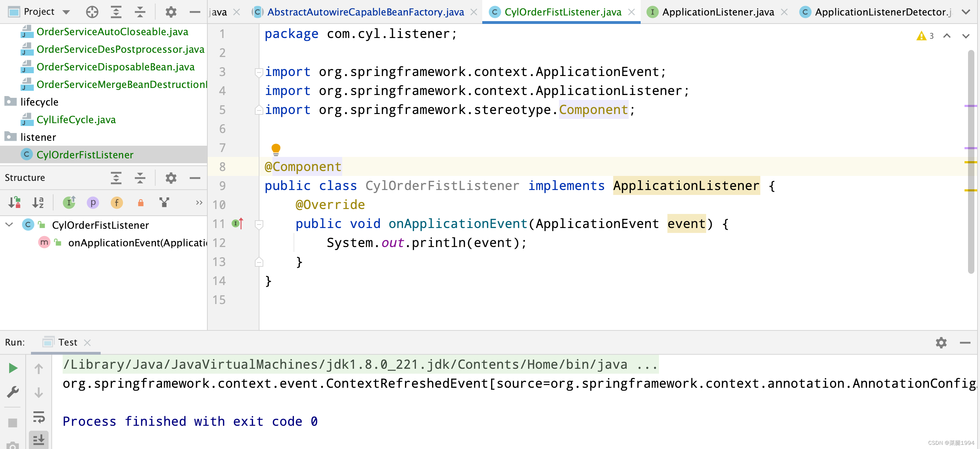Collapse all in Structure panel
The image size is (980, 449).
140,178
